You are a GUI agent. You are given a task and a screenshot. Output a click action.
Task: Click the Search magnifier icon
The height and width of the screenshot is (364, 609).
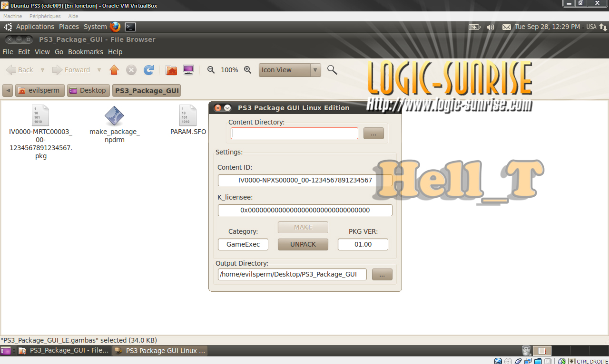[332, 70]
